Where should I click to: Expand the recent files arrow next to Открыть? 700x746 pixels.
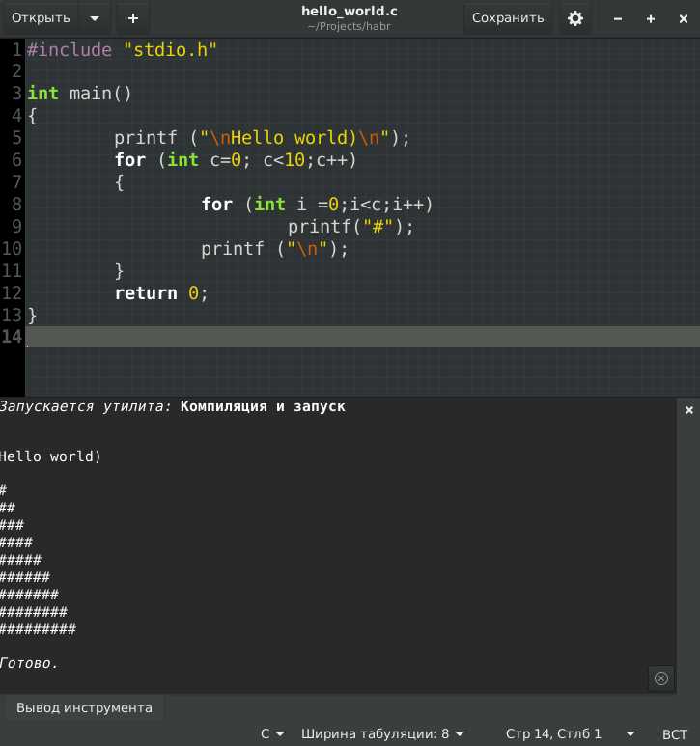pyautogui.click(x=95, y=18)
